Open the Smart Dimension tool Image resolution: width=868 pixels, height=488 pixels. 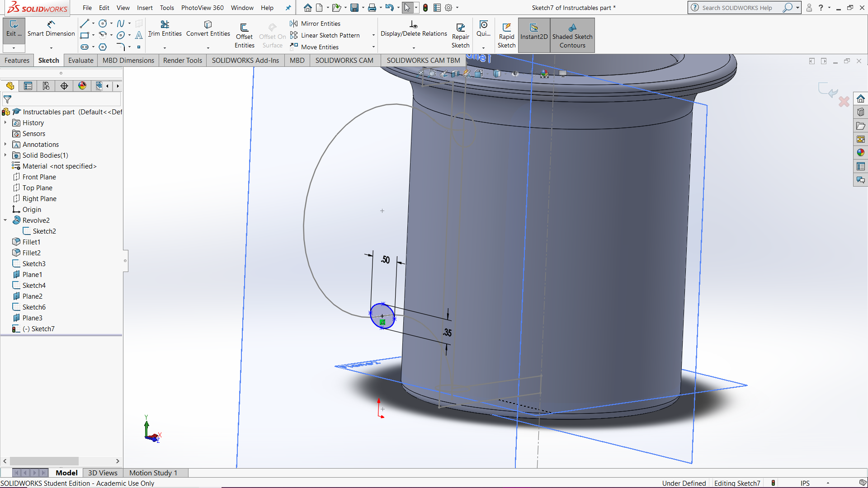point(51,28)
